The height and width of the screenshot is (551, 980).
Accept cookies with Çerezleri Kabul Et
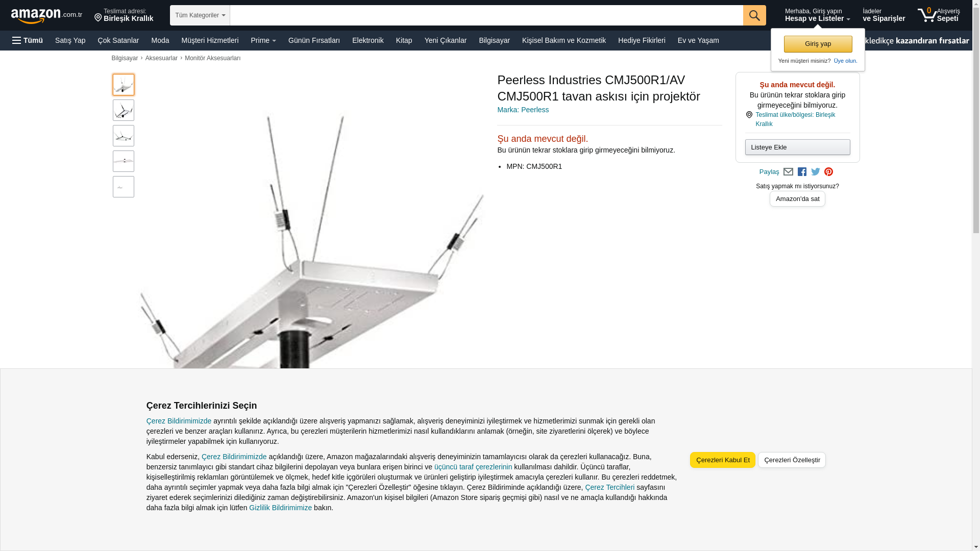click(723, 460)
